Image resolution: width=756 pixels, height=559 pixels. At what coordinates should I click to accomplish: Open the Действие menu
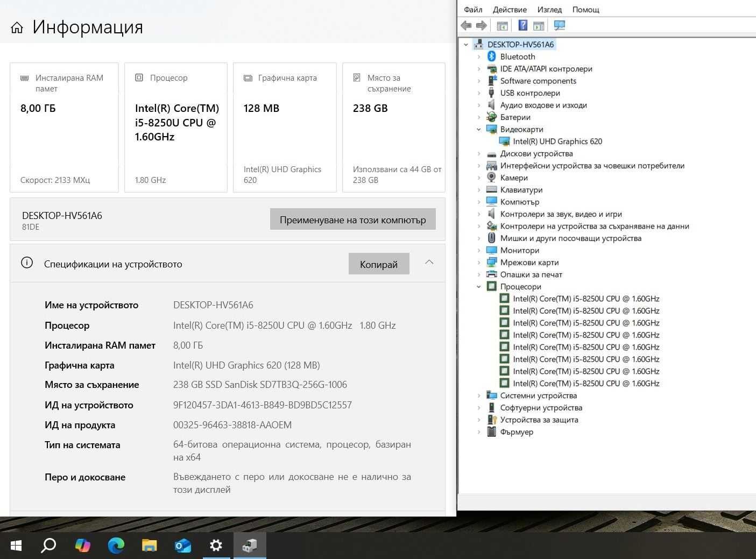click(510, 10)
